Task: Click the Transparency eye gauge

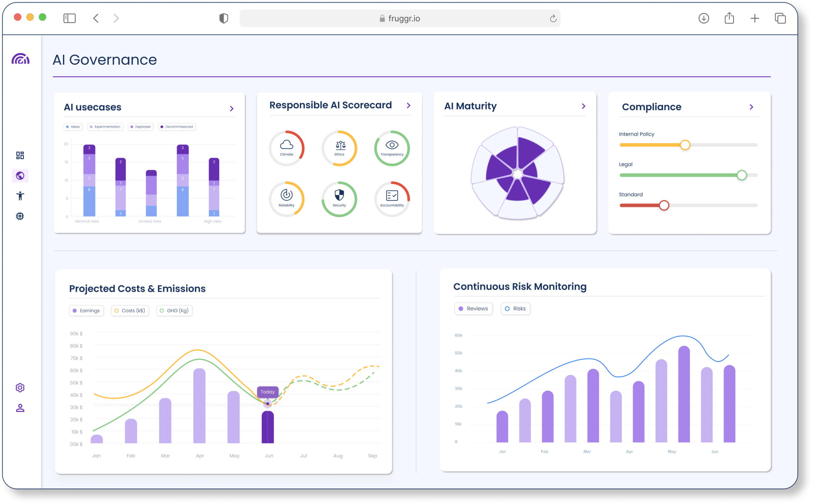Action: coord(392,148)
